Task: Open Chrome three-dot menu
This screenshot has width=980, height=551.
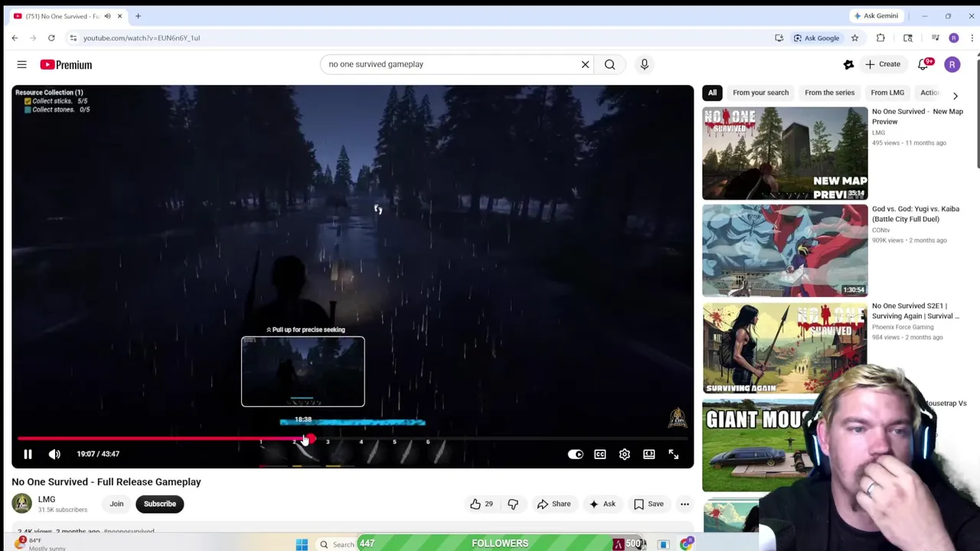Action: [972, 37]
